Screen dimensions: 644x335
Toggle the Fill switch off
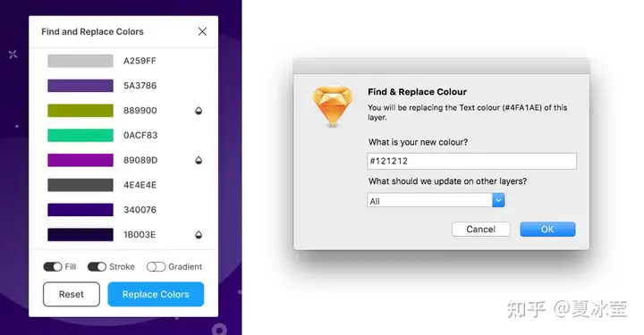point(53,267)
